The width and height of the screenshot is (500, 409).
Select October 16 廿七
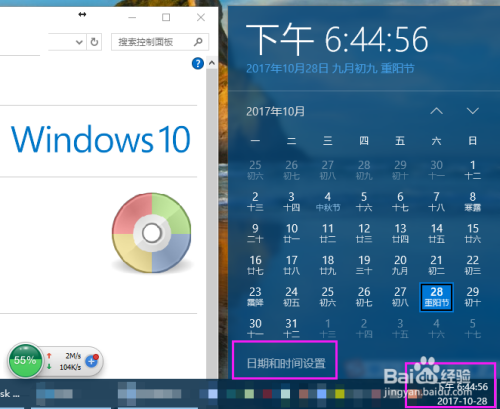point(255,265)
